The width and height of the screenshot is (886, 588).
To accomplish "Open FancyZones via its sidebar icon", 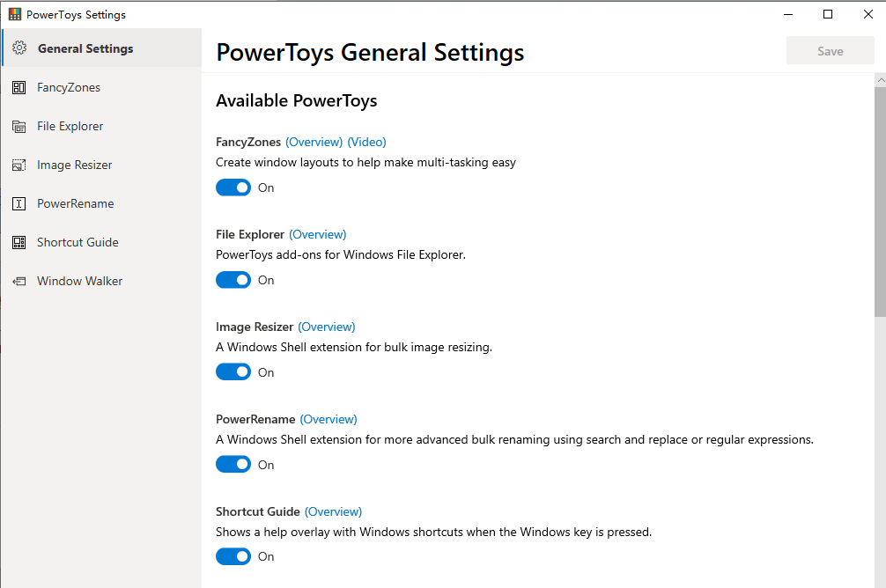I will pyautogui.click(x=18, y=87).
